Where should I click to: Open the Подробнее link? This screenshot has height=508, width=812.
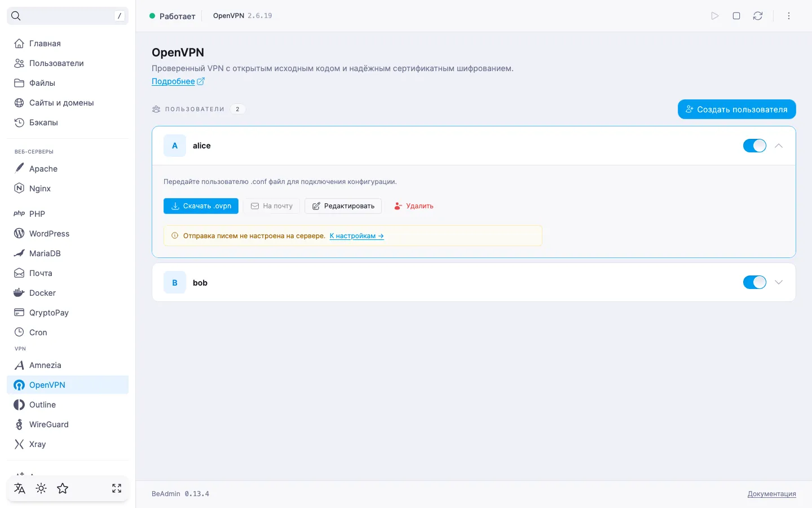[178, 81]
